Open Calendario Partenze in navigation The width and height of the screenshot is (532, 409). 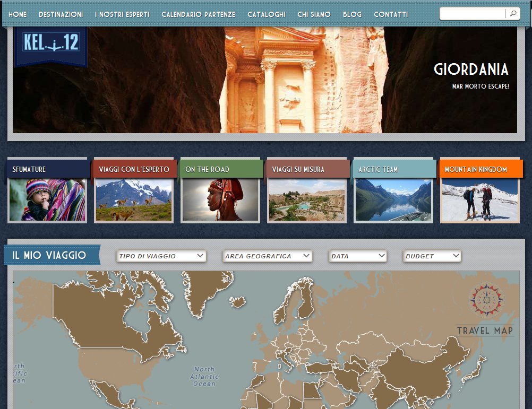pyautogui.click(x=199, y=14)
